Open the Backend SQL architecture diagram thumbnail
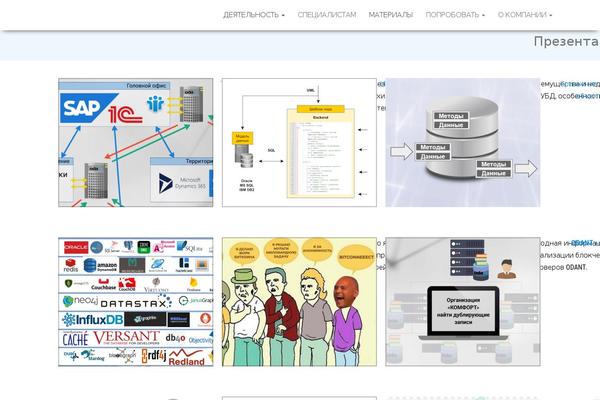600x400 pixels. click(299, 143)
